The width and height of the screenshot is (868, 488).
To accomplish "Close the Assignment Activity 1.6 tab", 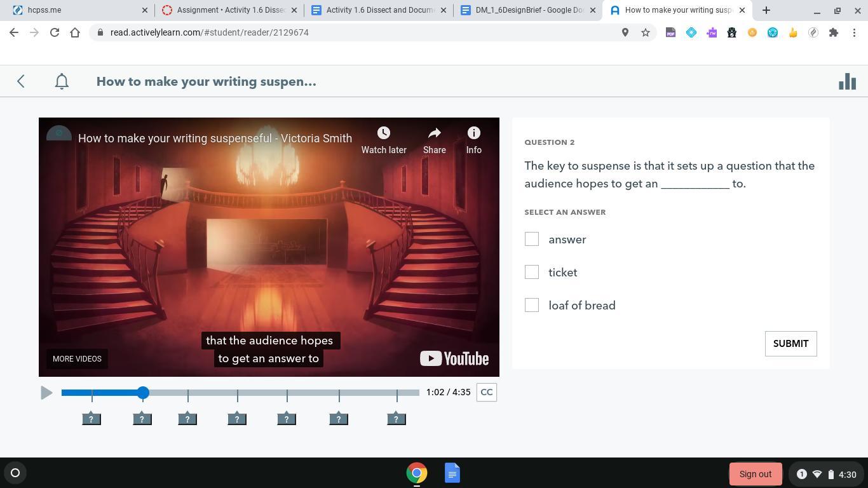I will 294,10.
